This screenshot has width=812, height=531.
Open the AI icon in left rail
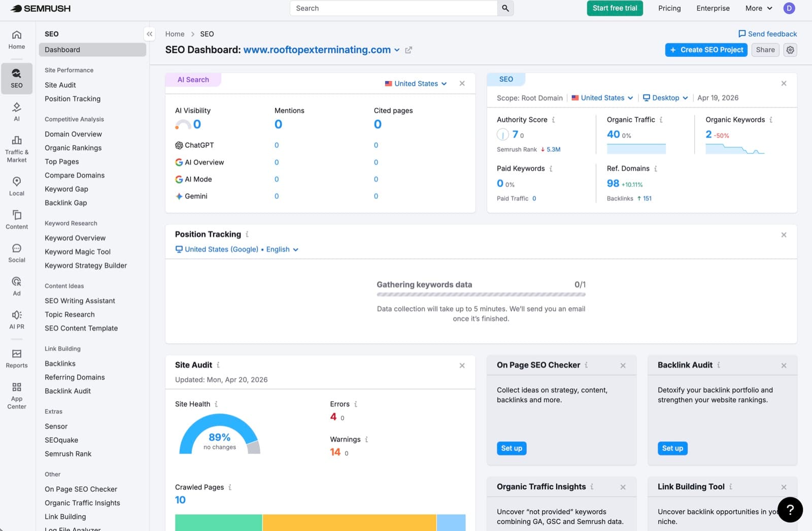17,112
